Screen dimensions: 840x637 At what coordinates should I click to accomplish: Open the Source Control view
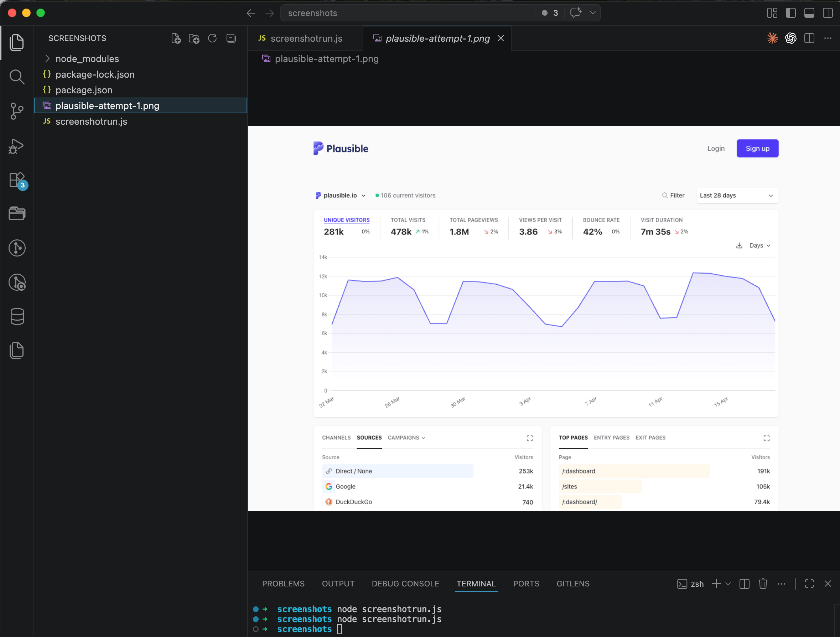17,111
